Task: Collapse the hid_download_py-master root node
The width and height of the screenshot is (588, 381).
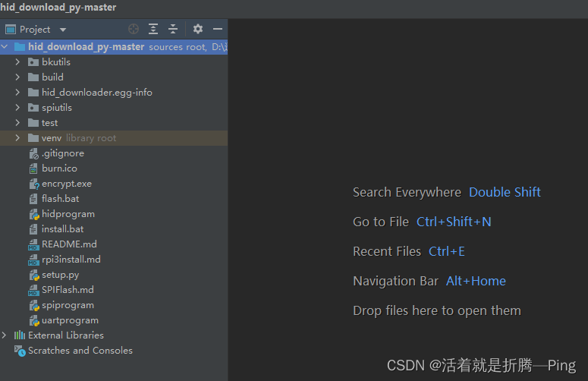Action: (x=5, y=46)
